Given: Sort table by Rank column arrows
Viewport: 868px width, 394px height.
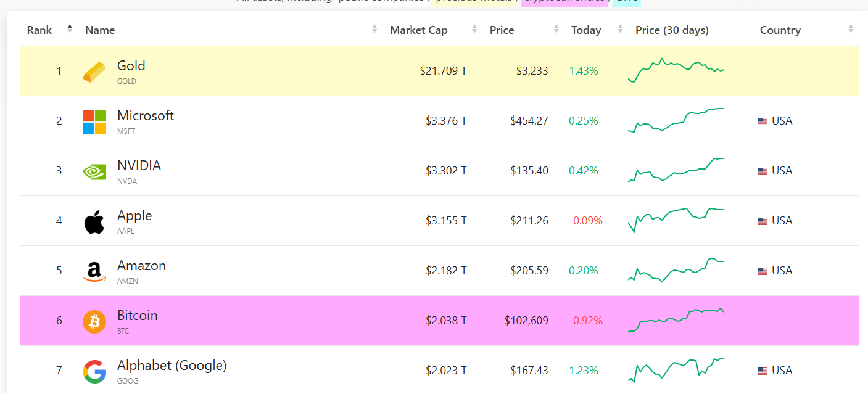Looking at the screenshot, I should pyautogui.click(x=70, y=29).
